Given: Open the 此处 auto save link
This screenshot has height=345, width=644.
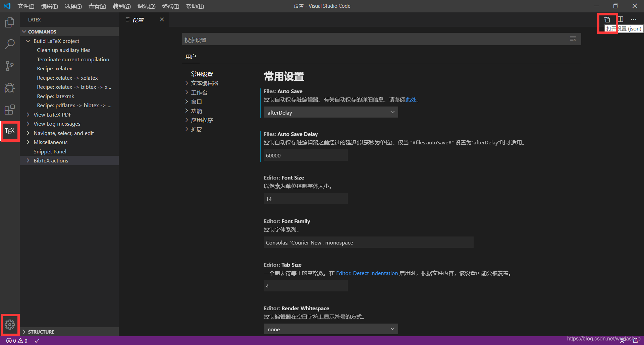Looking at the screenshot, I should tap(411, 99).
